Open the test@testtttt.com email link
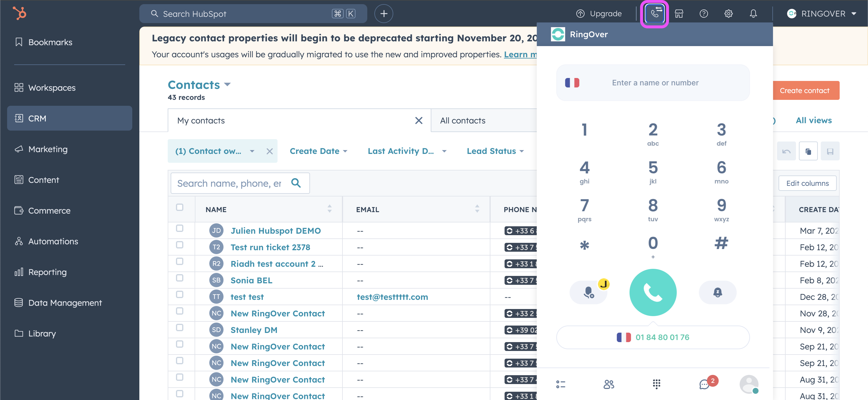This screenshot has width=868, height=400. coord(392,297)
